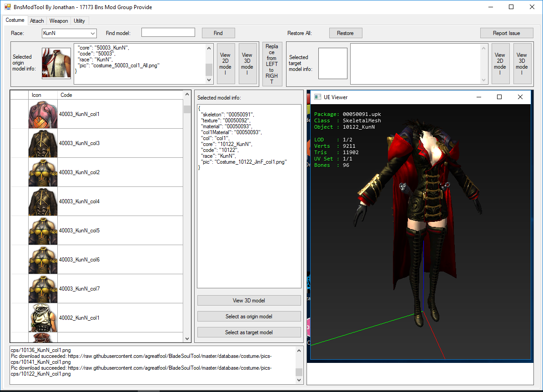Viewport: 543px width, 392px height.
Task: Switch to the Costume tab
Action: [x=15, y=20]
